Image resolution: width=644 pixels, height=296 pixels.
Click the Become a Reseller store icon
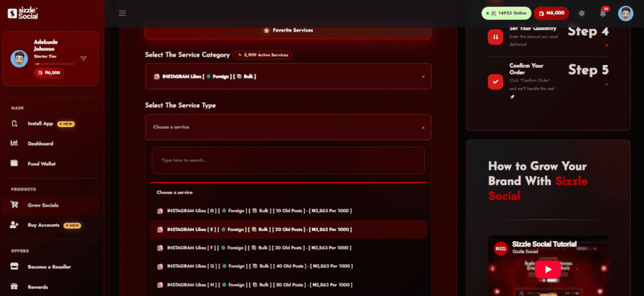tap(14, 266)
